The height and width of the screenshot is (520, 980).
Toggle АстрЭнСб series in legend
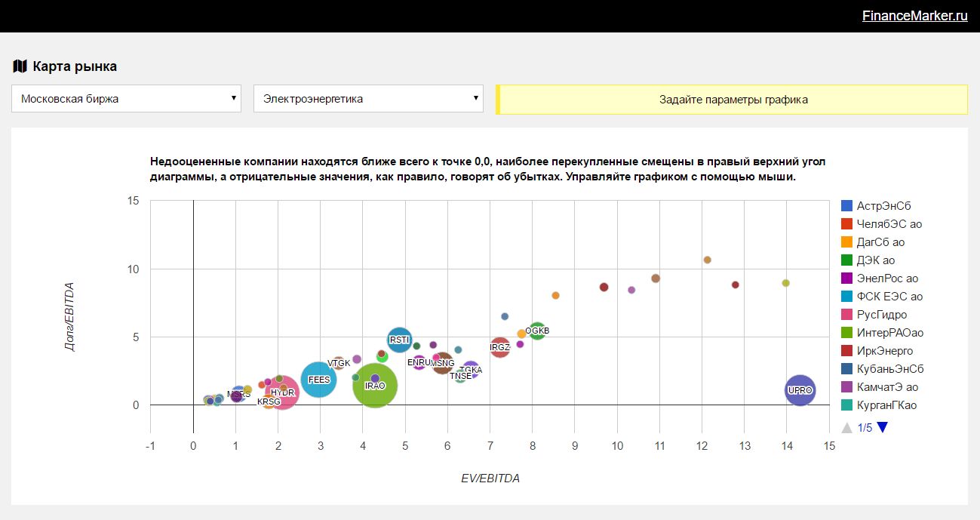click(x=884, y=206)
